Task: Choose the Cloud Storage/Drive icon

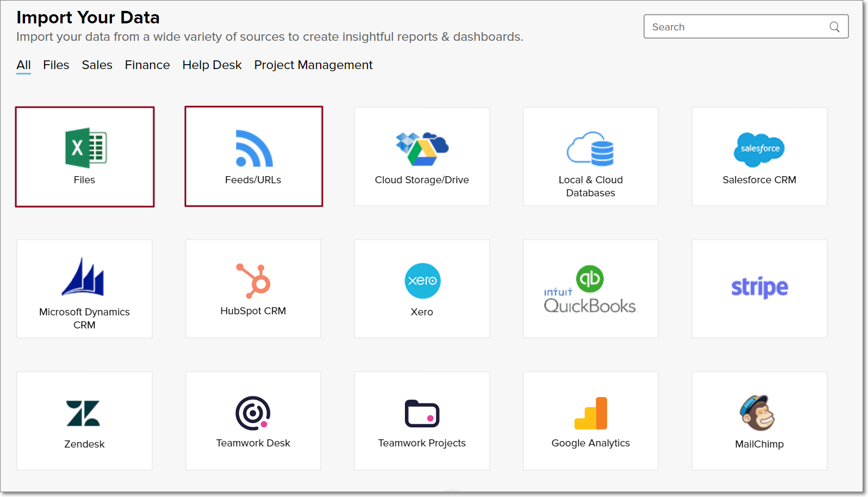Action: tap(422, 149)
